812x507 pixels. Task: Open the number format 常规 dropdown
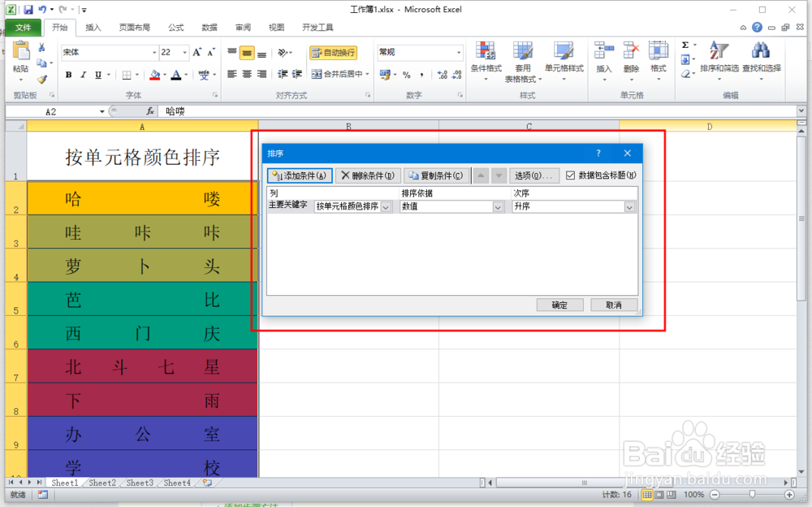coord(458,52)
